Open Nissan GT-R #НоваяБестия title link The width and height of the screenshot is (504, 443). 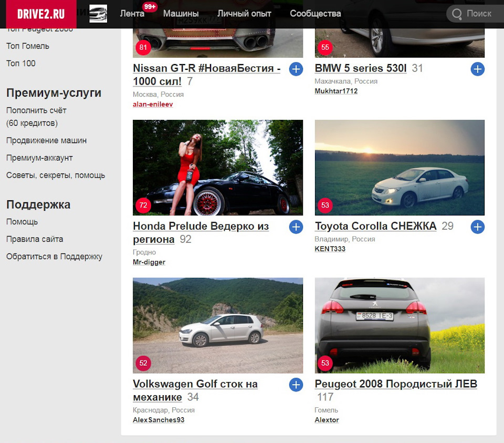207,75
